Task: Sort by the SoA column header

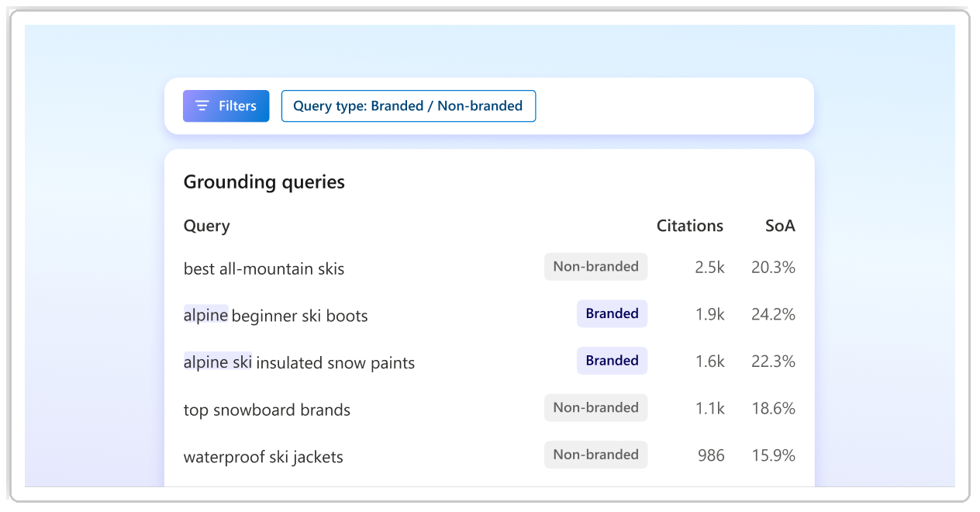Action: (780, 226)
